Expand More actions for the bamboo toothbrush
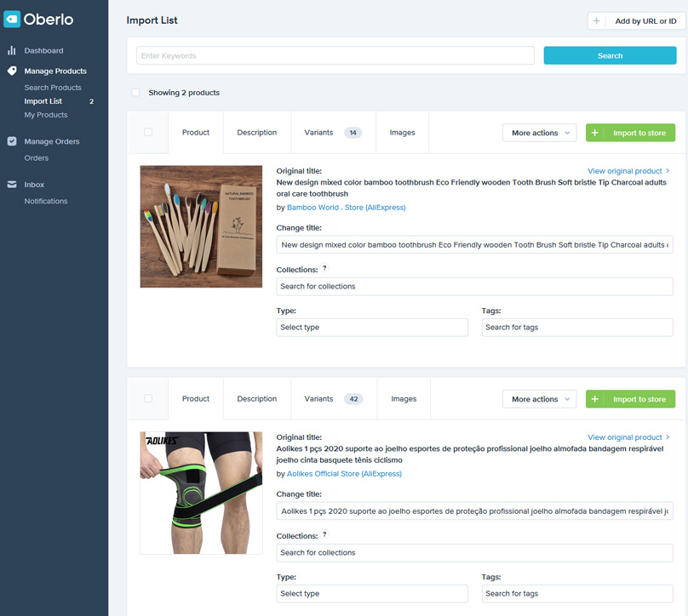Viewport: 688px width, 616px height. (x=540, y=133)
